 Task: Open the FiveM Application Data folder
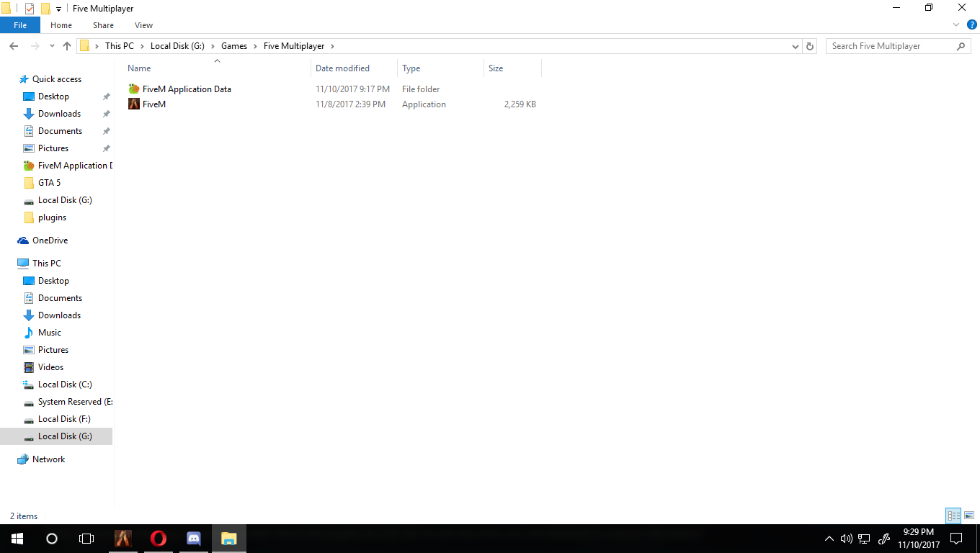(x=187, y=89)
